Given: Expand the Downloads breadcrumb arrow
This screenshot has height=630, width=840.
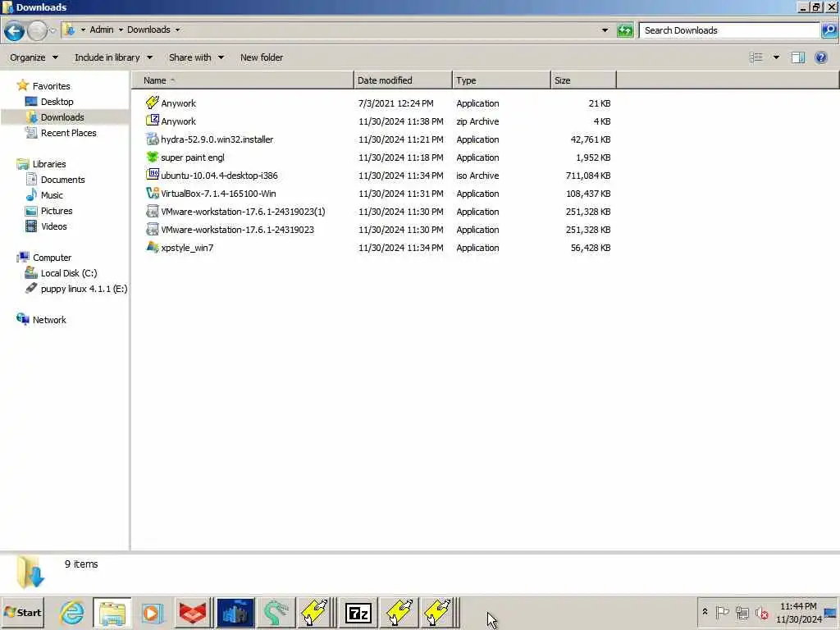Looking at the screenshot, I should [x=177, y=30].
